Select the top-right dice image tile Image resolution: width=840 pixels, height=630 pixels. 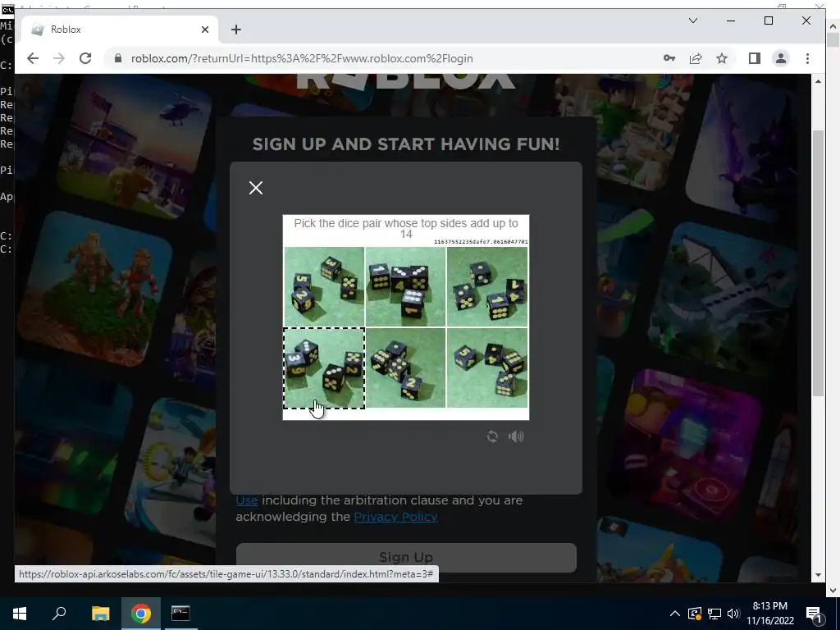pyautogui.click(x=487, y=286)
